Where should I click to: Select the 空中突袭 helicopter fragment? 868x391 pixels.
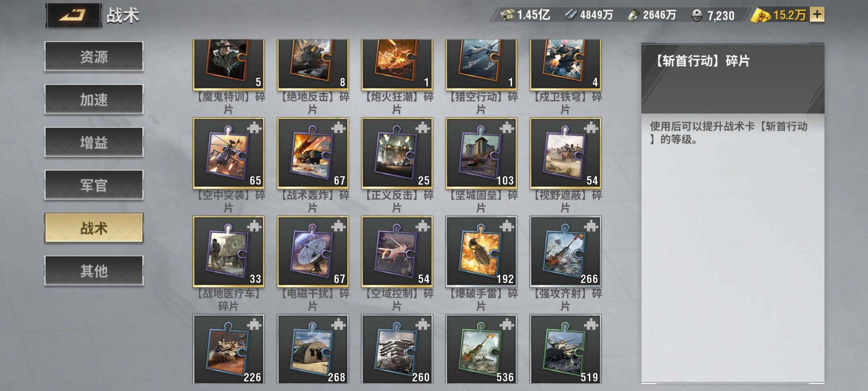[x=229, y=153]
